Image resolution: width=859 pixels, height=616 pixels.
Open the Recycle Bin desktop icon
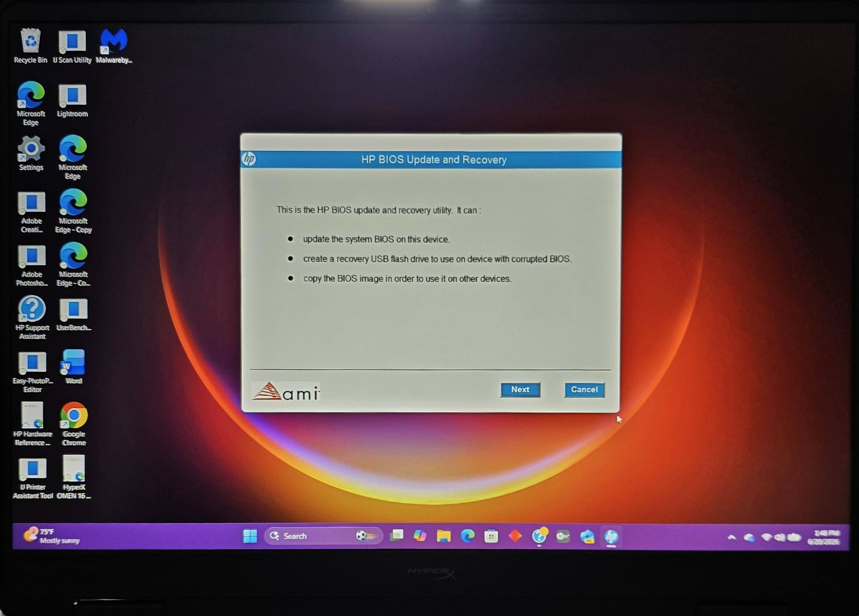[x=30, y=46]
